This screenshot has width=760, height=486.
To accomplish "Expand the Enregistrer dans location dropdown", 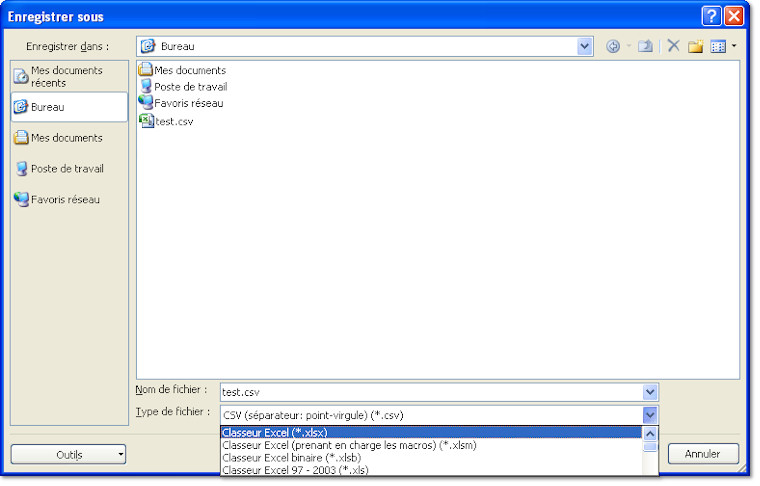I will click(585, 46).
